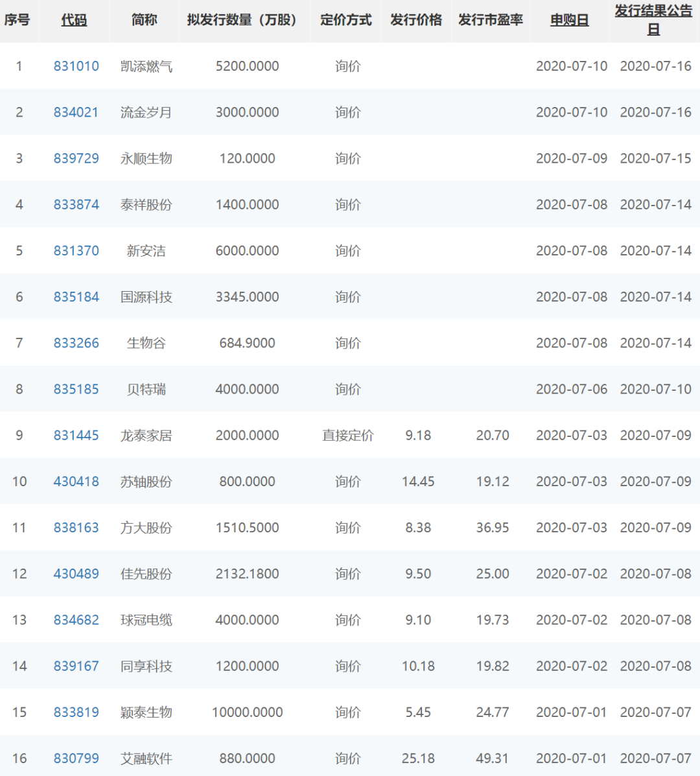Screen dimensions: 700x776
Task: Select the name 泰祥股份
Action: pyautogui.click(x=146, y=204)
